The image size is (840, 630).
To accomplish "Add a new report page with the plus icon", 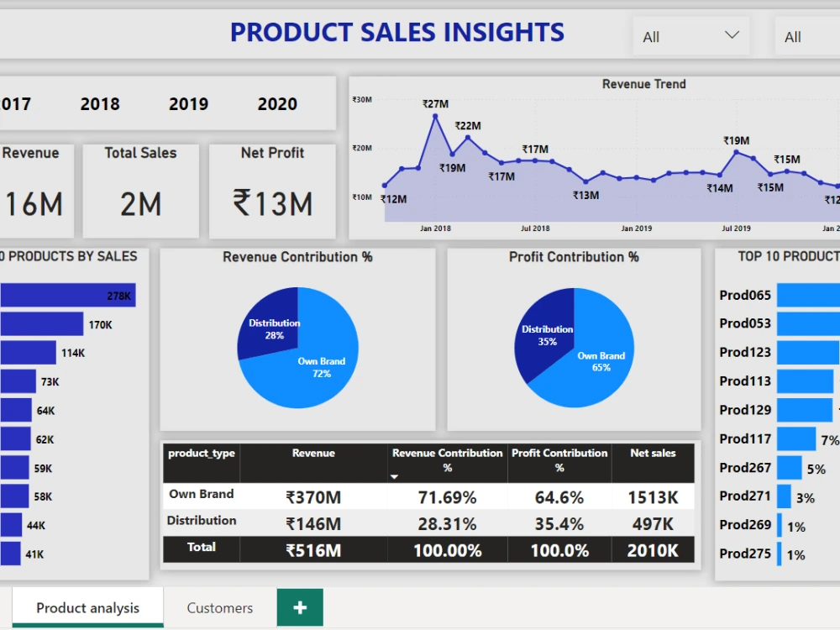I will 300,607.
